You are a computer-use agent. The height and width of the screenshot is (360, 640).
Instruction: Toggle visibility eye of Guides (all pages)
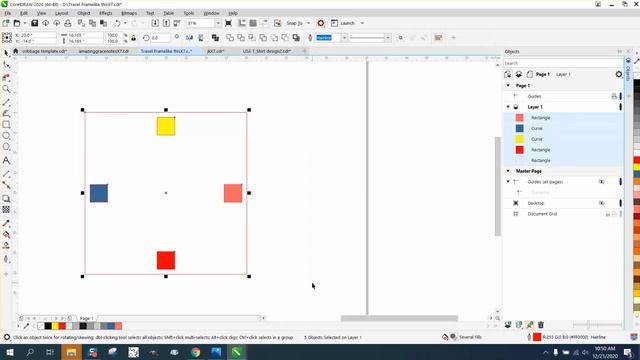click(601, 182)
